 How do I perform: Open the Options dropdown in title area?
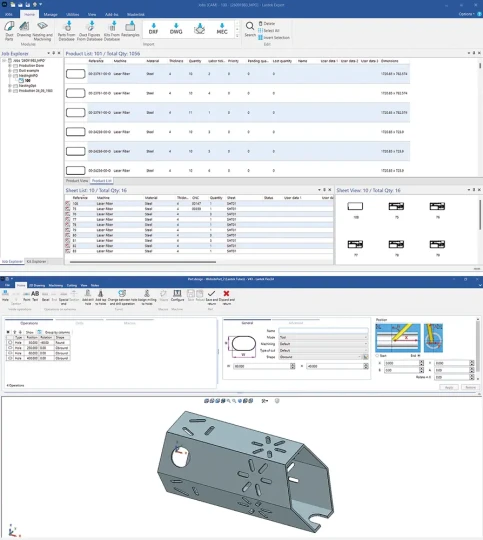click(x=466, y=14)
